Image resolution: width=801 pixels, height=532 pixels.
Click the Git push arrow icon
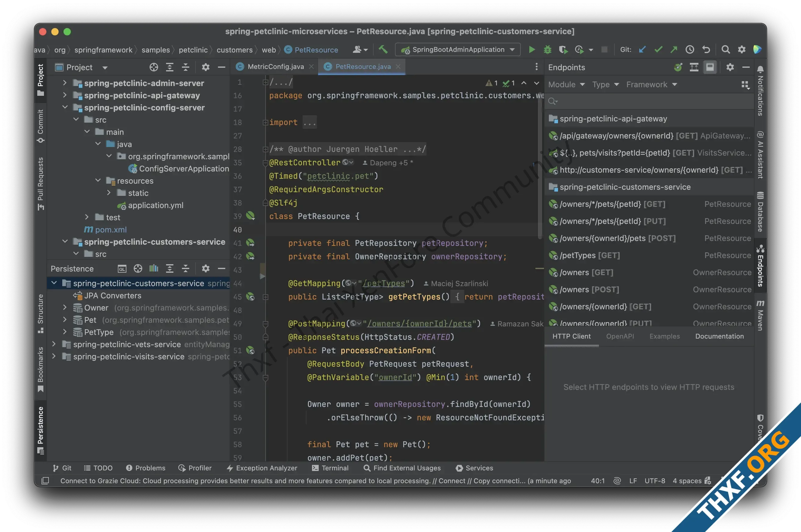pos(674,49)
